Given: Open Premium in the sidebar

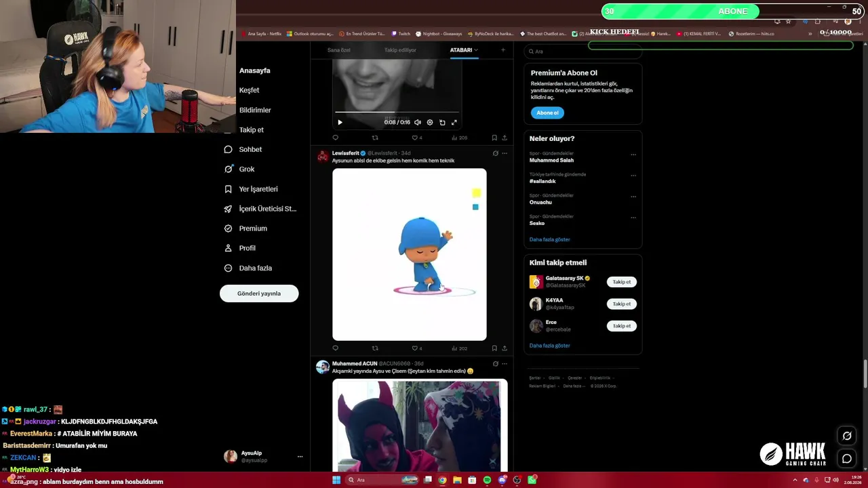Looking at the screenshot, I should [245, 228].
